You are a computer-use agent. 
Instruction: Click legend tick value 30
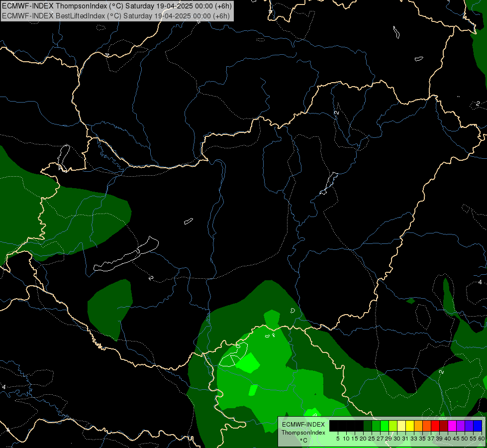pyautogui.click(x=397, y=439)
